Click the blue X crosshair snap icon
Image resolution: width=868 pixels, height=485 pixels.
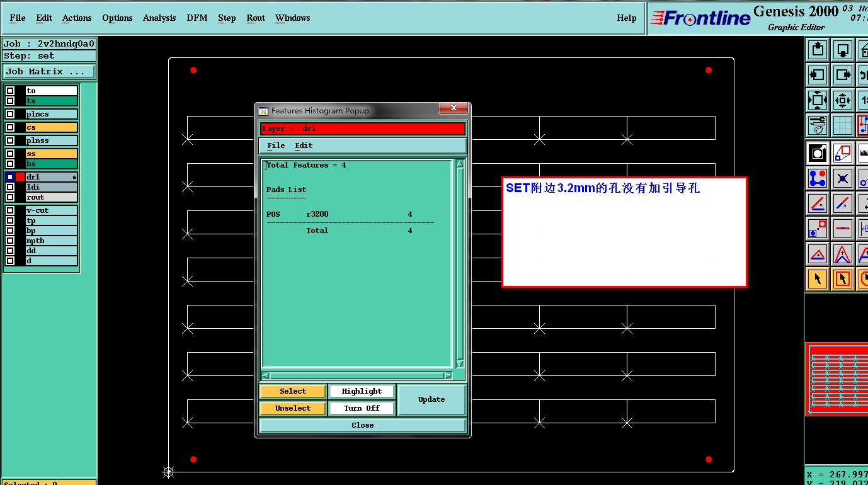point(843,178)
